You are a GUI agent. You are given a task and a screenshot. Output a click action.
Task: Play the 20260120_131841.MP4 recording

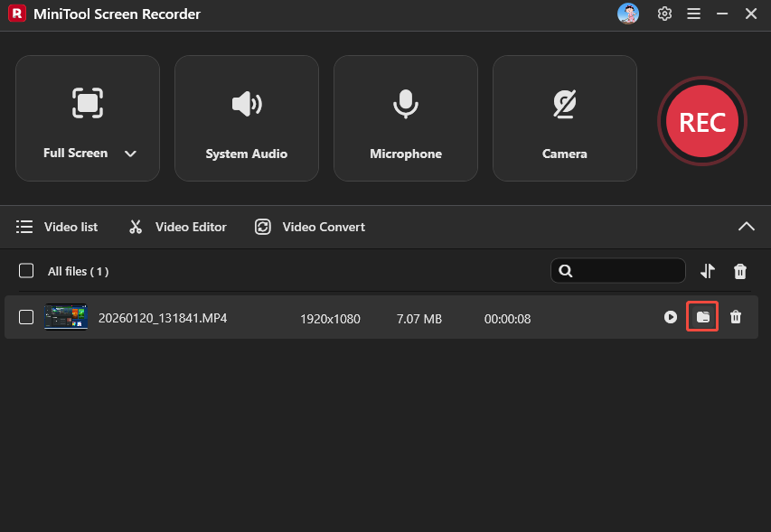tap(671, 318)
